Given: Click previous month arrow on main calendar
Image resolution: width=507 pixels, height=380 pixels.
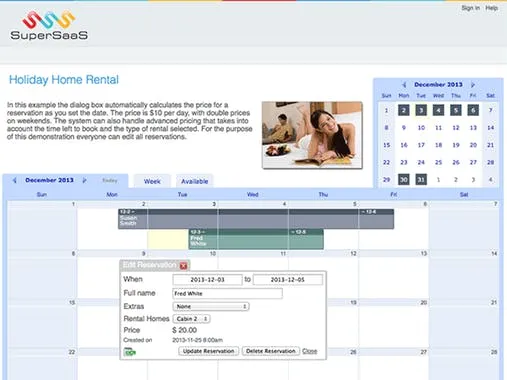Looking at the screenshot, I should point(14,180).
